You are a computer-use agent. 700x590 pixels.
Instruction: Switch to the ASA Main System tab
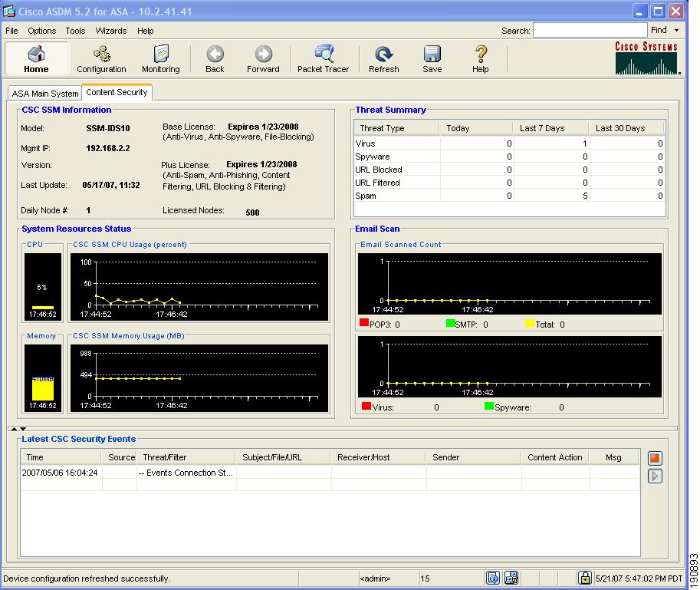point(45,94)
